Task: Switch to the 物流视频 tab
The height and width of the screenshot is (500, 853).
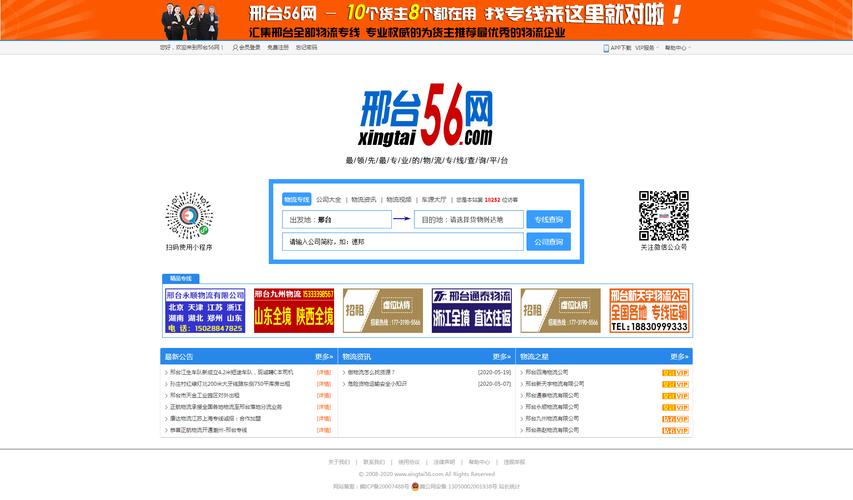Action: coord(399,200)
